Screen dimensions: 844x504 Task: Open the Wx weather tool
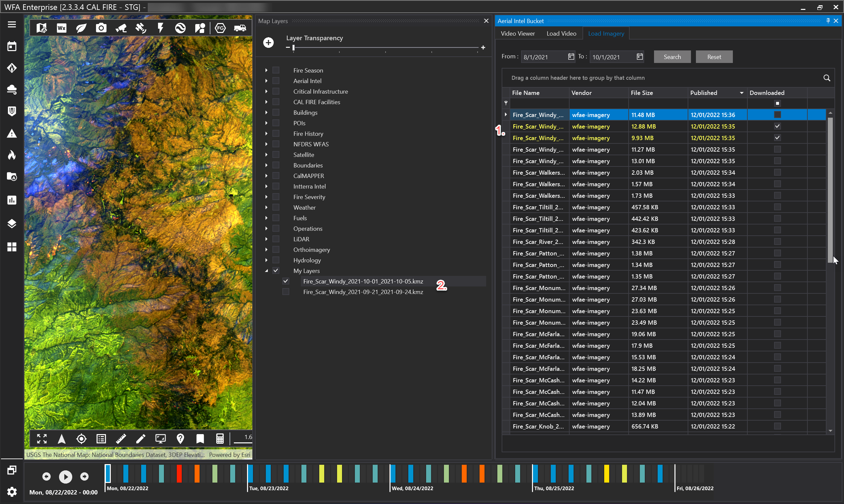tap(61, 28)
